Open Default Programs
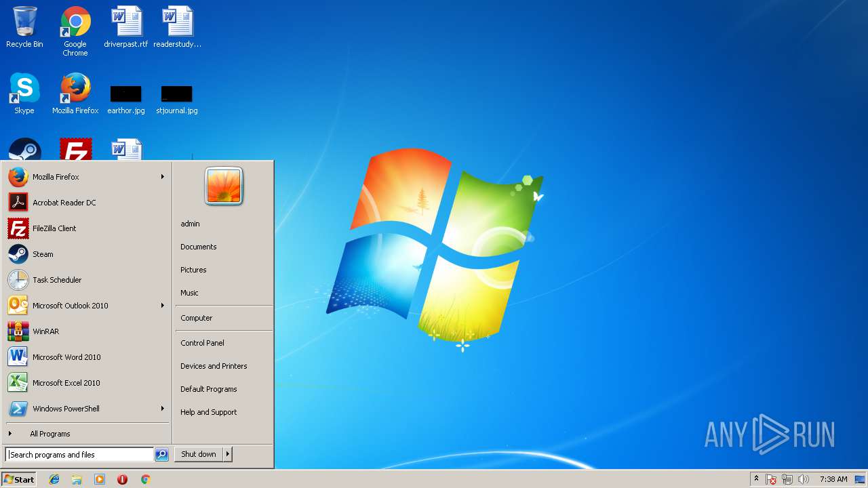 pos(224,389)
